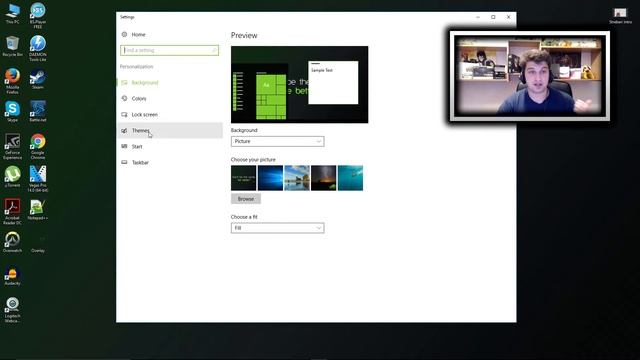Open Taskbar settings page
Viewport: 640px width, 360px height.
click(170, 162)
